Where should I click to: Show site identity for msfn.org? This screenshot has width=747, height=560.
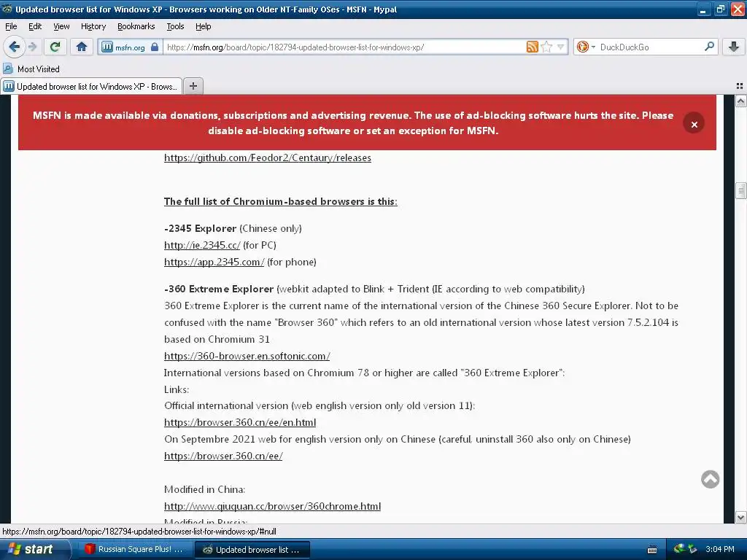[x=130, y=47]
